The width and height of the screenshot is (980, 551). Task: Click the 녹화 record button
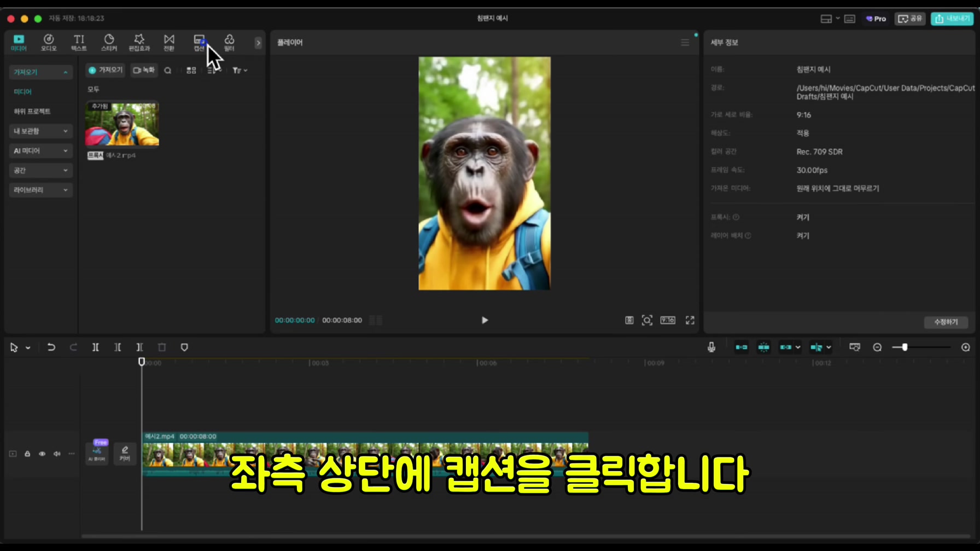[x=144, y=70]
